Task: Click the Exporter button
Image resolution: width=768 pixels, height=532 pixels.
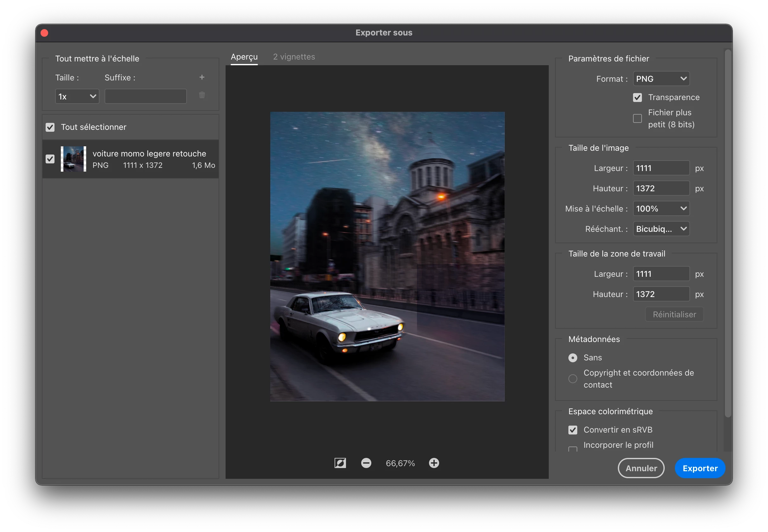Action: pos(700,468)
